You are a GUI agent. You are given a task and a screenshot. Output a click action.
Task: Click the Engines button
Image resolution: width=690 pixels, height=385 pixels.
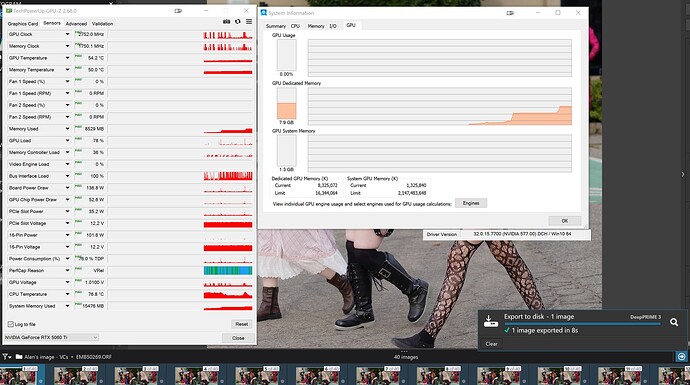pos(471,203)
